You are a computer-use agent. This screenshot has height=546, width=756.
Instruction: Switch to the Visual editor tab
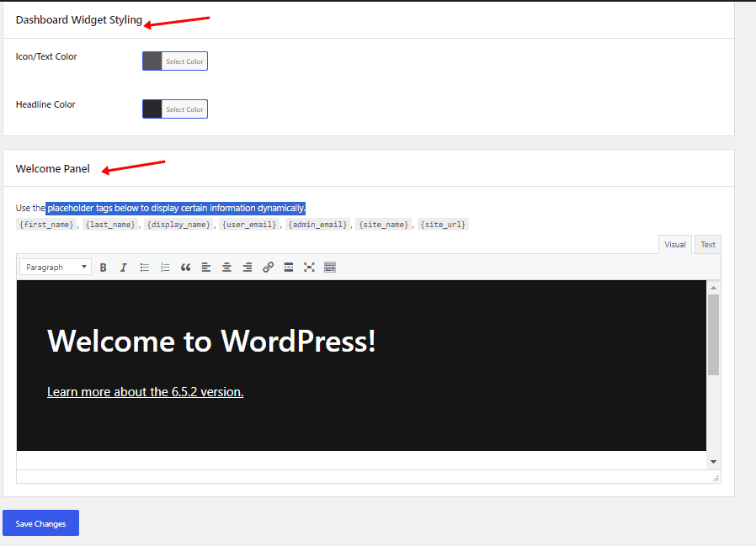[675, 244]
